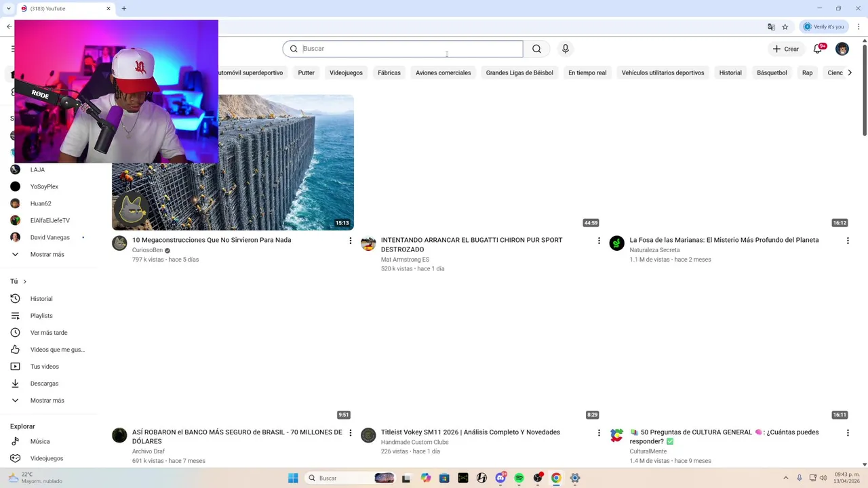Select the Videojuegos filter chip

point(346,73)
